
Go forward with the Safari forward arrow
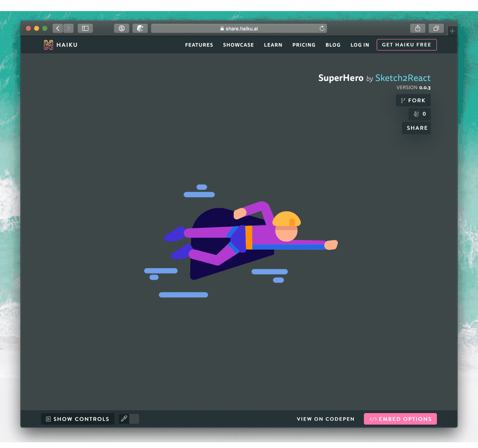[68, 28]
